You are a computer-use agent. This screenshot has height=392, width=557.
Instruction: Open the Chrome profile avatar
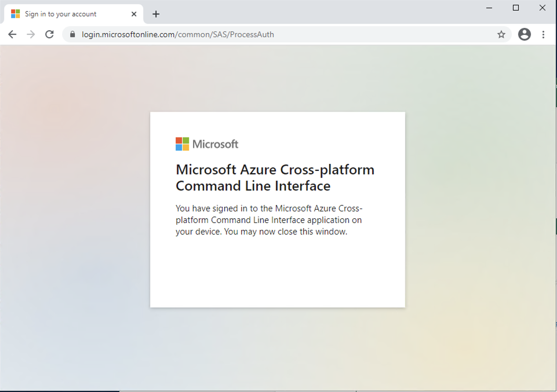pos(524,34)
